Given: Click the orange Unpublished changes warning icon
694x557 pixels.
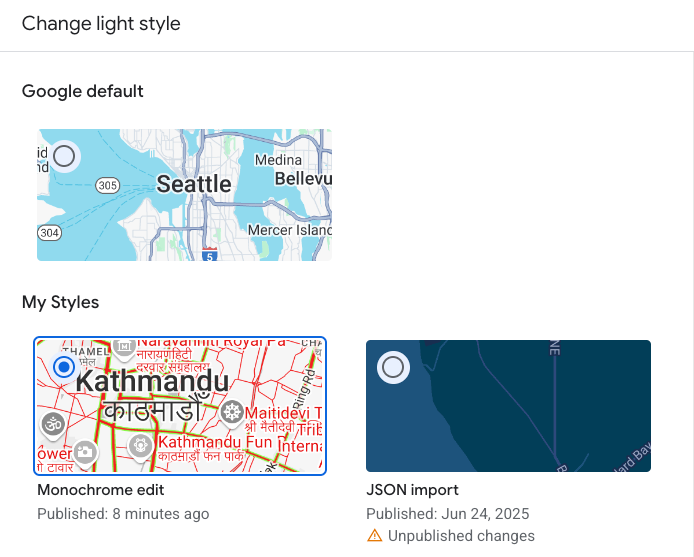Looking at the screenshot, I should click(x=375, y=536).
